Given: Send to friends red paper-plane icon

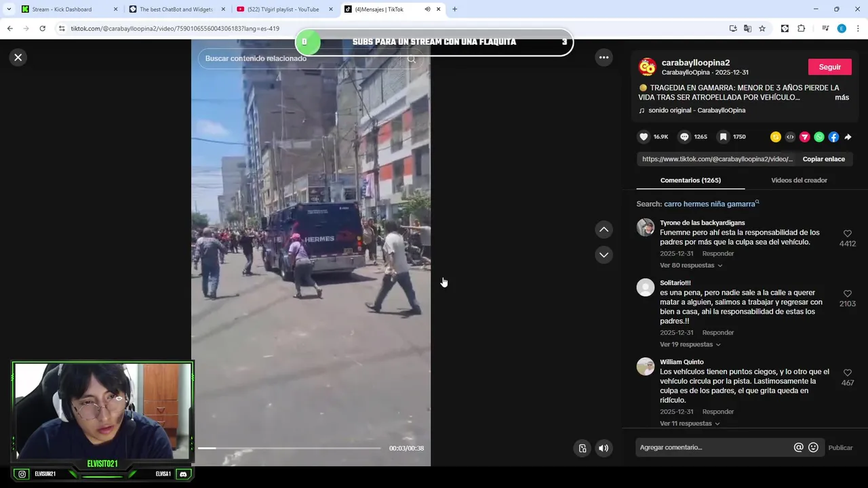Looking at the screenshot, I should click(x=805, y=137).
